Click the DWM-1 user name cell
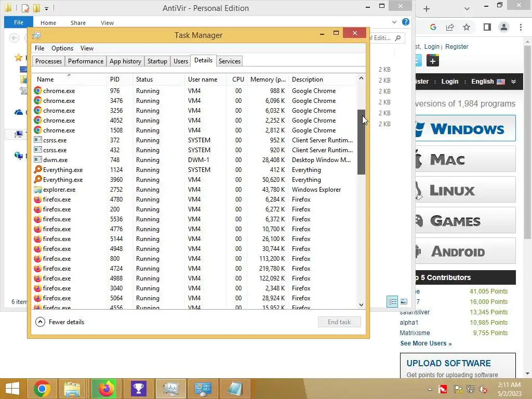The height and width of the screenshot is (399, 532). [x=198, y=160]
